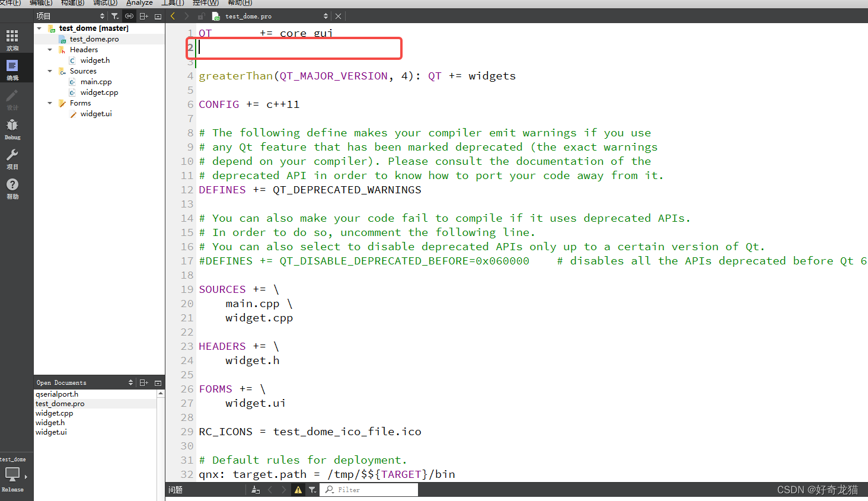868x501 pixels.
Task: Open the issues category filter funnel
Action: point(312,490)
